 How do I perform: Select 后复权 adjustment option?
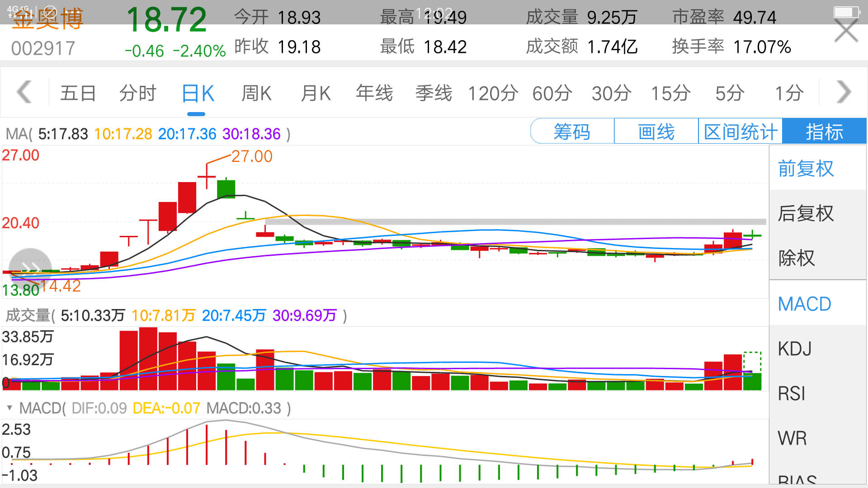[x=817, y=213]
